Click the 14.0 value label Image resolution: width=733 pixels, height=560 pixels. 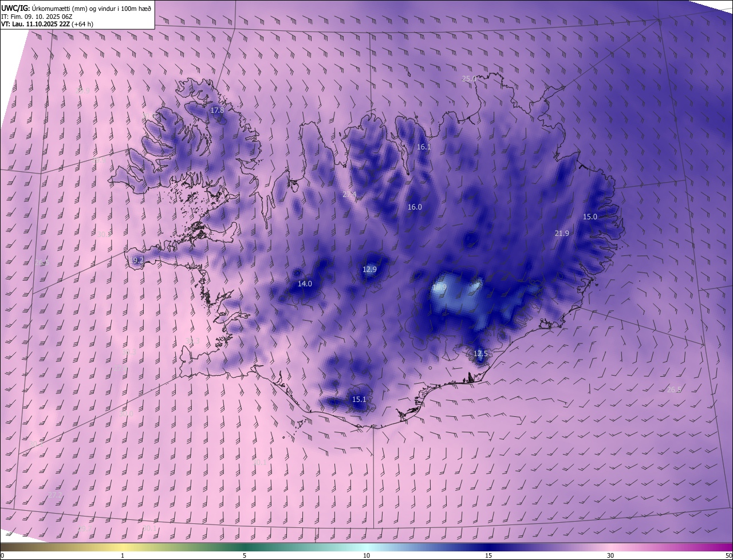tap(305, 284)
